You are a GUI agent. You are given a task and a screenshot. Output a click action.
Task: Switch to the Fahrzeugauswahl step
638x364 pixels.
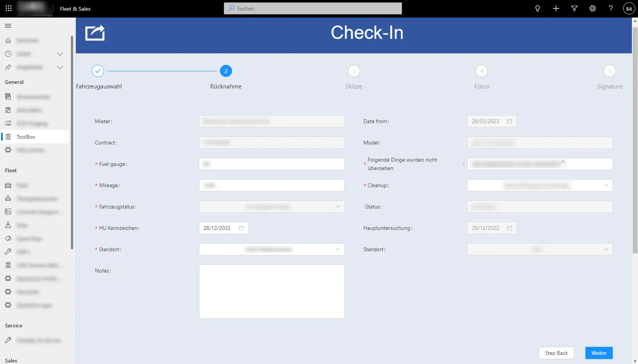pos(98,71)
